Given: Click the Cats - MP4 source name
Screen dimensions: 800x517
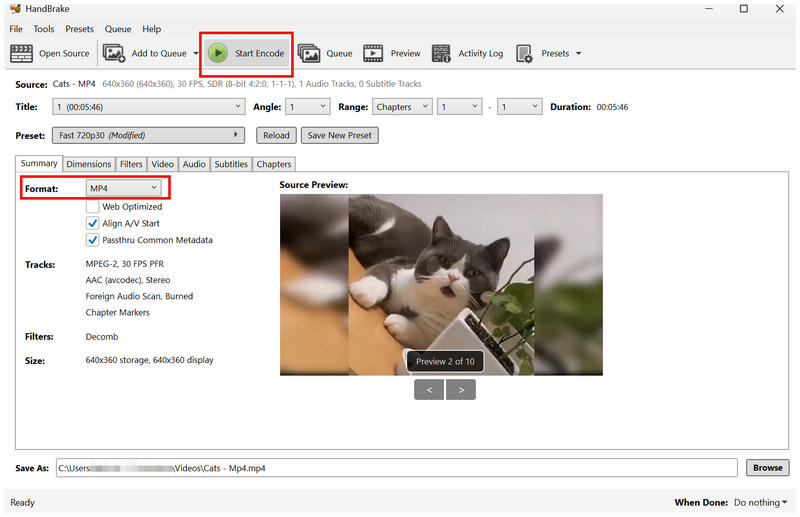Looking at the screenshot, I should pos(74,84).
